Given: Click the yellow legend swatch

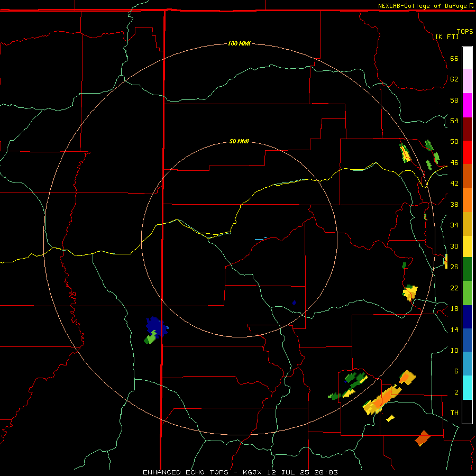Looking at the screenshot, I should point(467,246).
